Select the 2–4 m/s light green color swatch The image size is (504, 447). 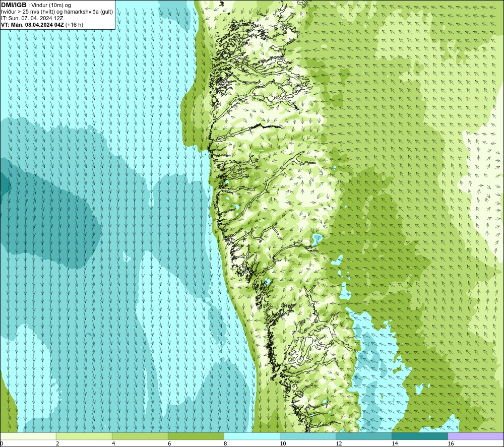(84, 436)
